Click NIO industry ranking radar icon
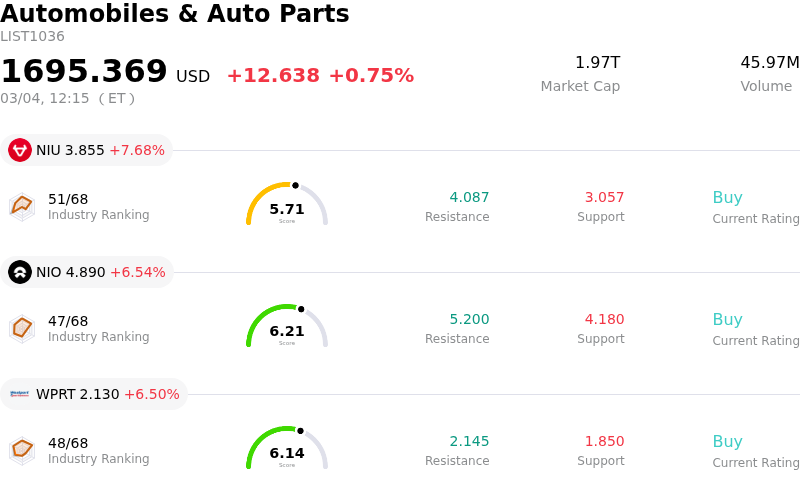This screenshot has height=488, width=800. pyautogui.click(x=22, y=328)
